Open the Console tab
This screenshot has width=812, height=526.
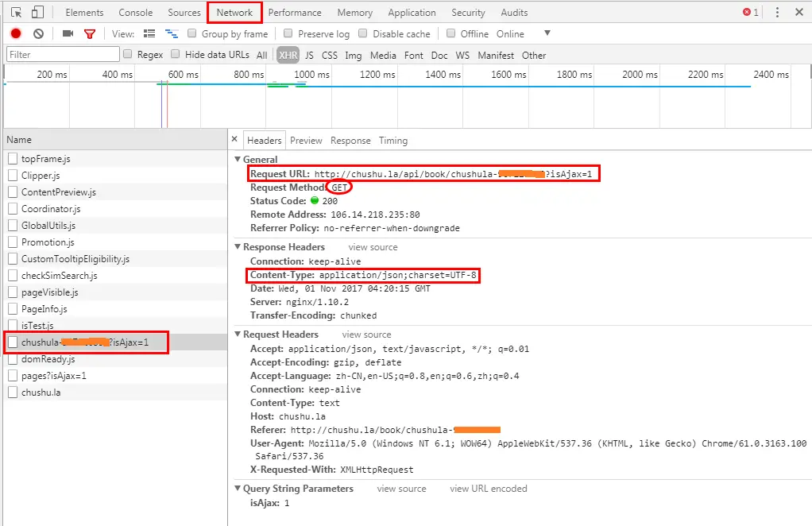(136, 13)
